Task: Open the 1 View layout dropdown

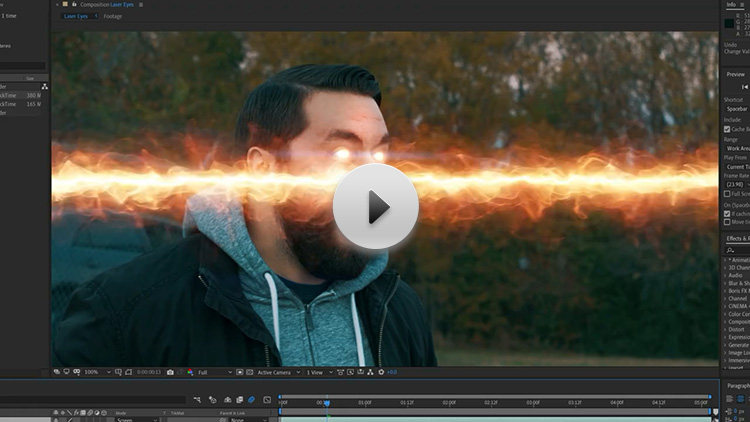Action: pyautogui.click(x=320, y=372)
